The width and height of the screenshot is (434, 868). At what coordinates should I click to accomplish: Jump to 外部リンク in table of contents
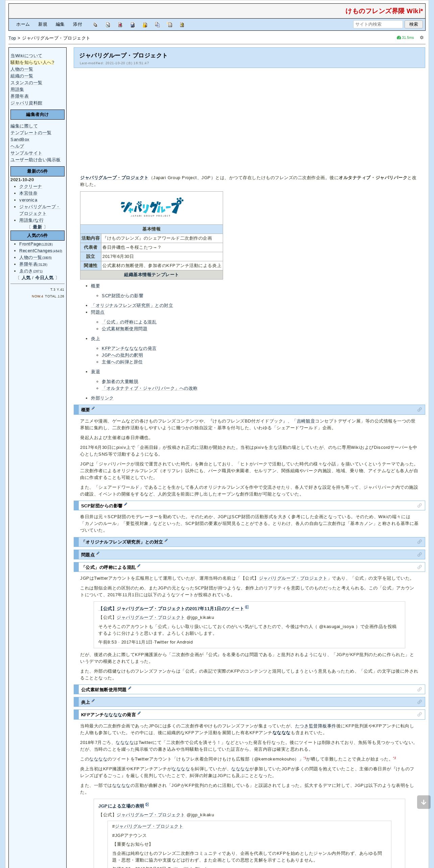click(x=102, y=398)
